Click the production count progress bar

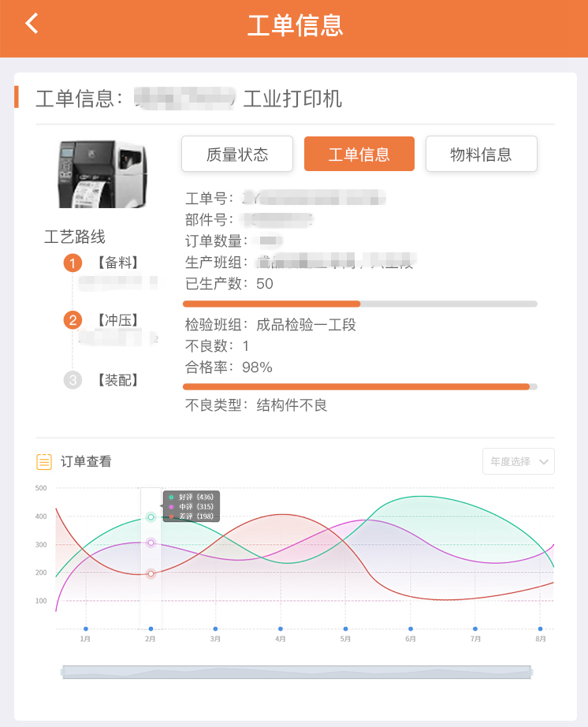click(x=359, y=304)
